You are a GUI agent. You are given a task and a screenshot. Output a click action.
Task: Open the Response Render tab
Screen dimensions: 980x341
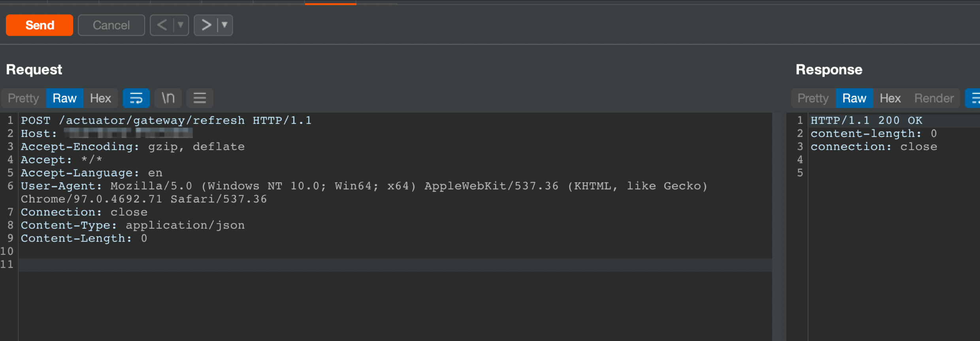click(934, 98)
